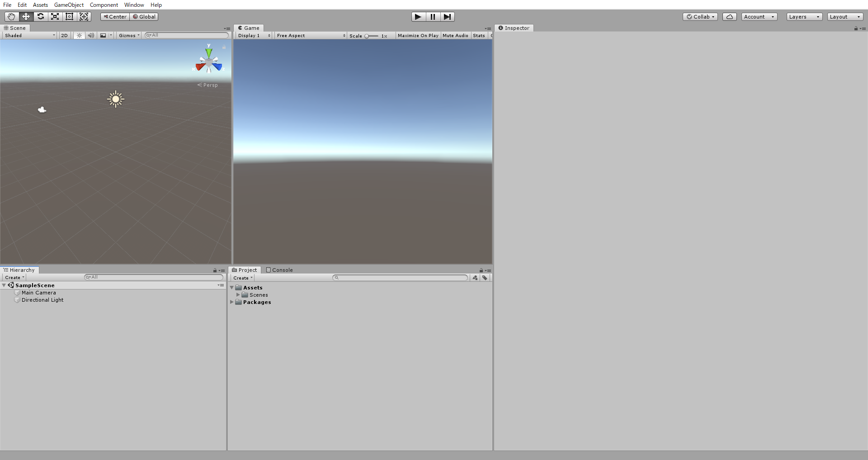Expand the Packages folder
This screenshot has width=868, height=460.
click(x=232, y=302)
